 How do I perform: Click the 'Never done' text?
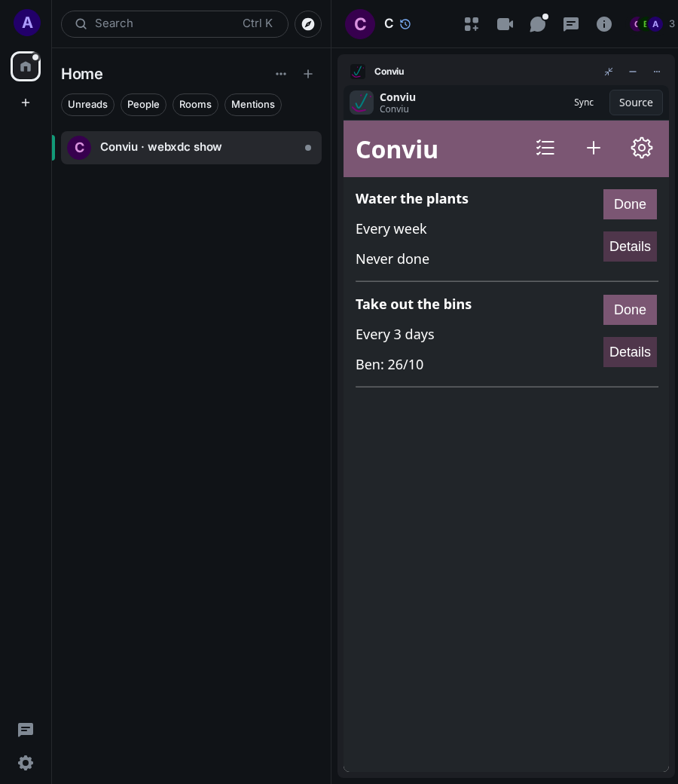392,259
